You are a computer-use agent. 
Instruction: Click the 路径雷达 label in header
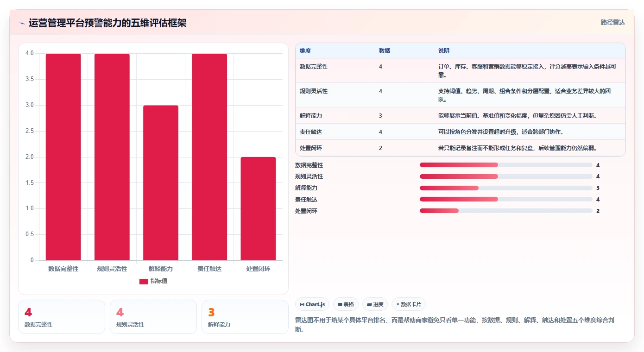click(x=612, y=22)
